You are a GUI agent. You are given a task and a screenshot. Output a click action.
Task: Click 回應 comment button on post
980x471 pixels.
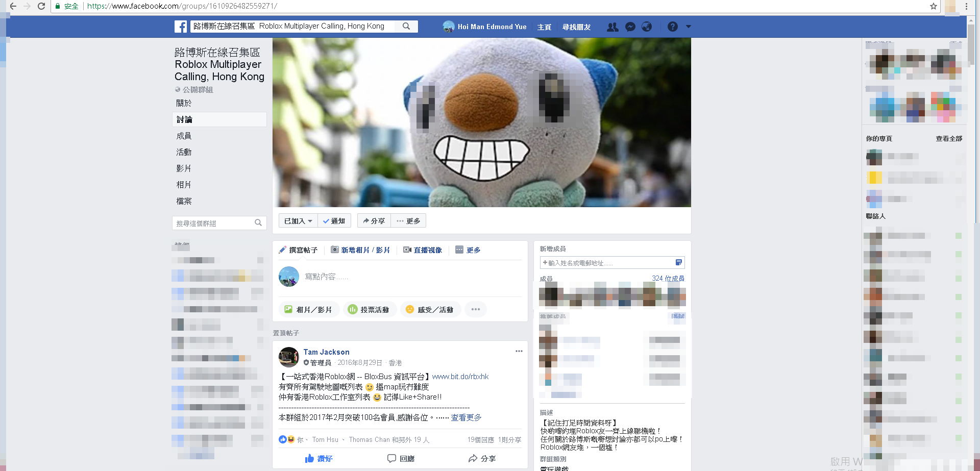401,459
